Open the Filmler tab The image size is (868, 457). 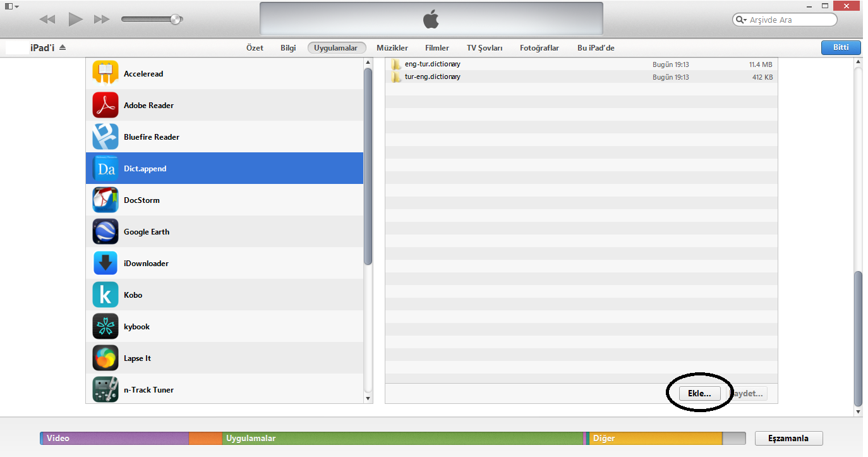437,48
